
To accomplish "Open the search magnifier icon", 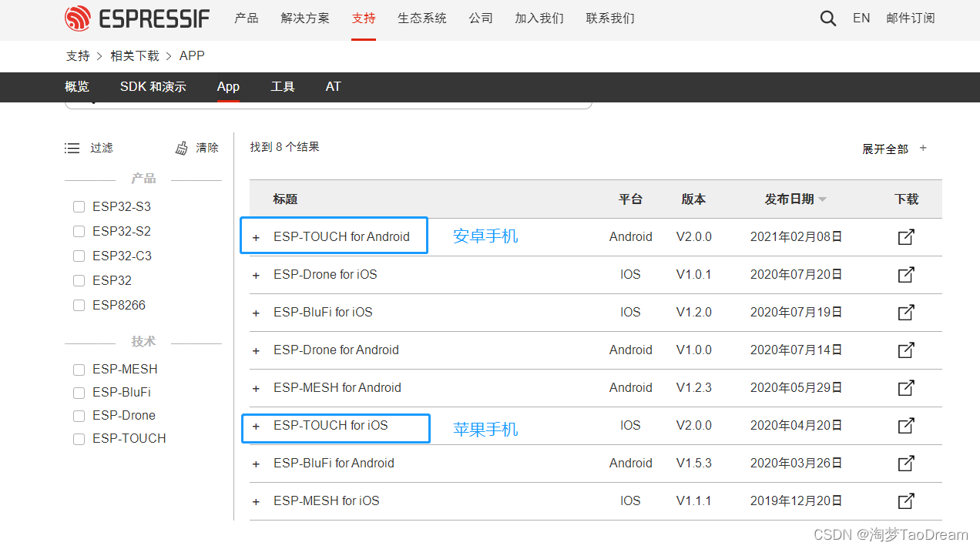I will point(828,18).
